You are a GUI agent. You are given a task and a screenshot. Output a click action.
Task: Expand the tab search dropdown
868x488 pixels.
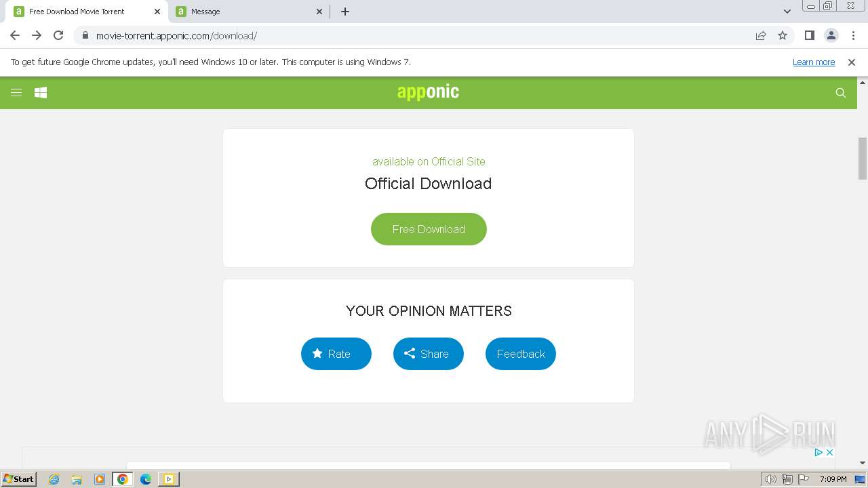[x=787, y=12]
